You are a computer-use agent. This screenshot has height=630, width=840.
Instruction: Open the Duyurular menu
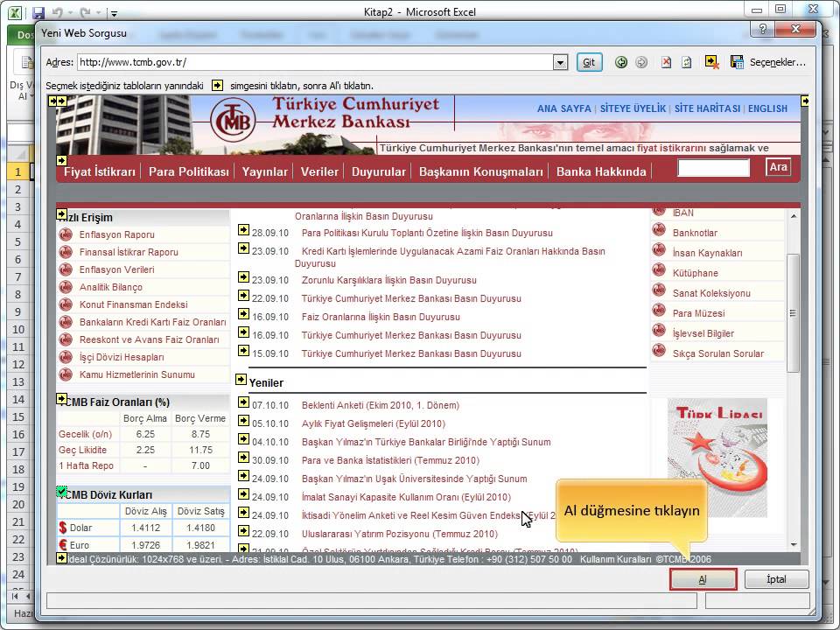click(379, 171)
